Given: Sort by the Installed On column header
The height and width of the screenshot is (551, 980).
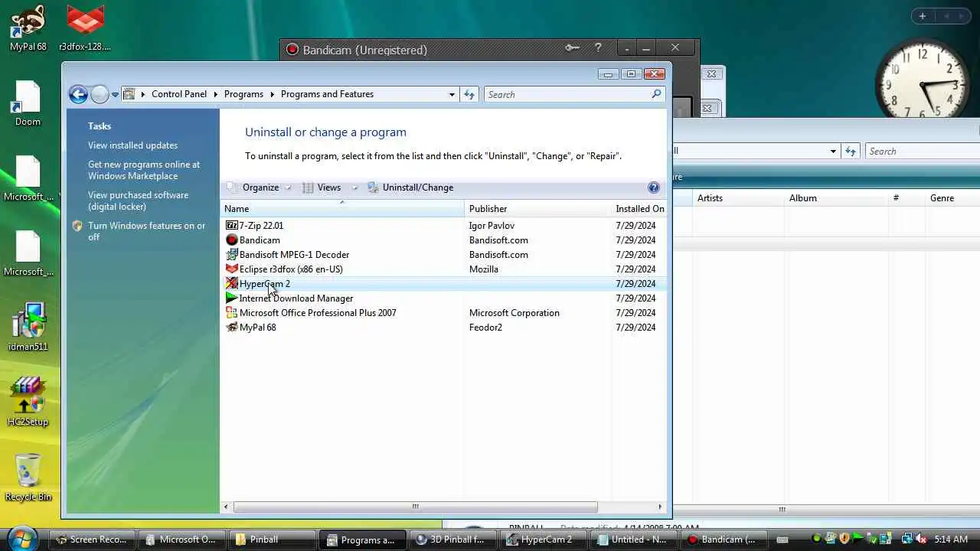Looking at the screenshot, I should (x=639, y=209).
